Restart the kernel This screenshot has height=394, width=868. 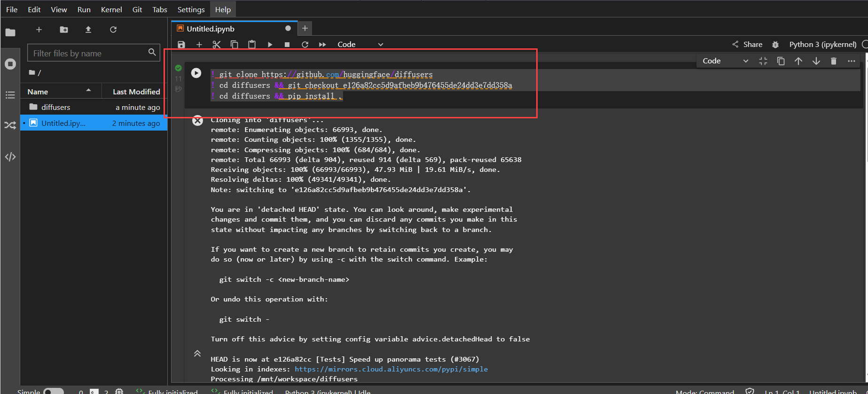[305, 45]
